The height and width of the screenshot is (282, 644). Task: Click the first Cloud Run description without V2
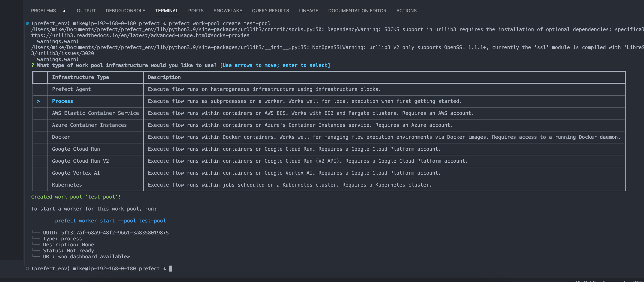(x=294, y=149)
